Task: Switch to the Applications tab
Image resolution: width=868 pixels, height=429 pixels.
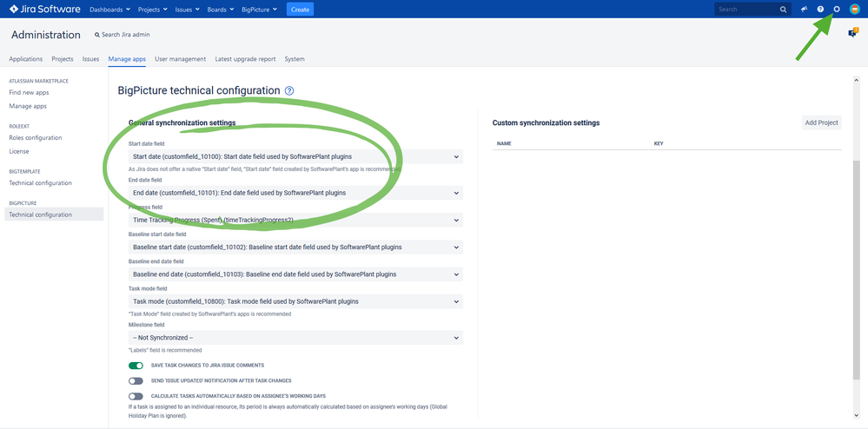Action: click(x=26, y=59)
